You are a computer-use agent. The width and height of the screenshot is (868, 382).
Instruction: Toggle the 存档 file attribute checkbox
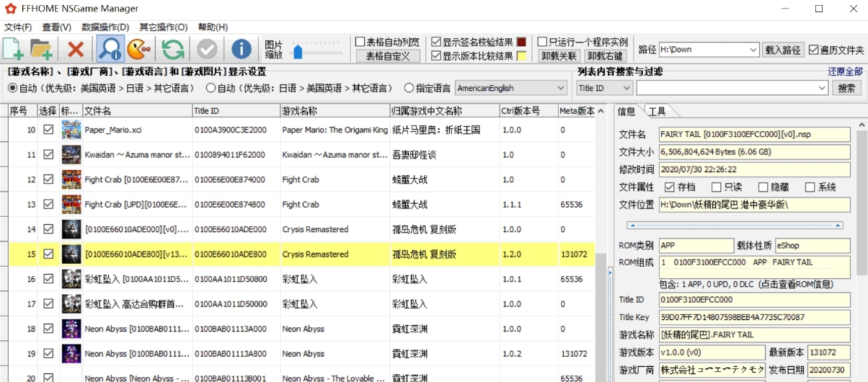point(669,187)
